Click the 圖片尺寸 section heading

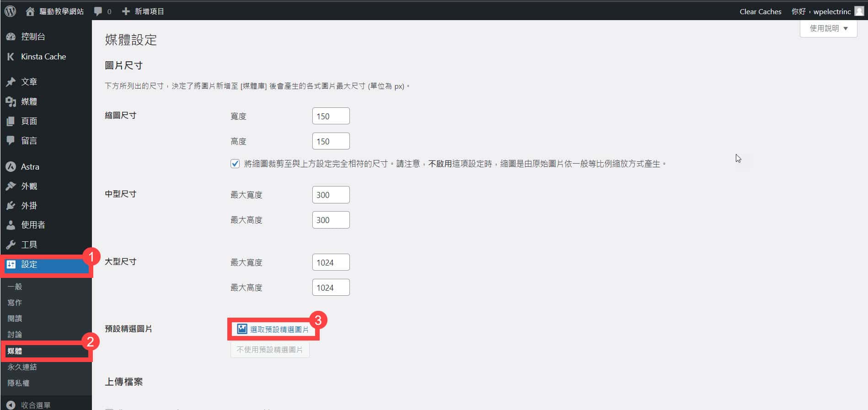click(x=123, y=65)
